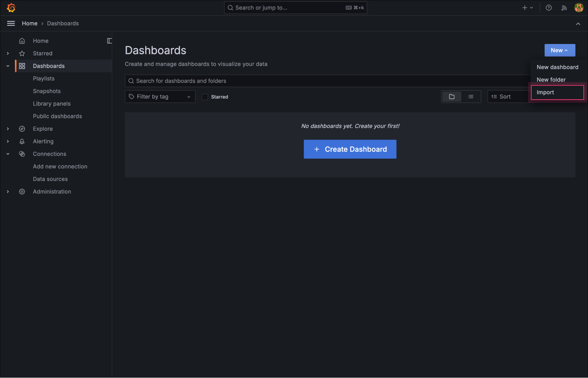Open the Filter by tag dropdown

tap(160, 97)
